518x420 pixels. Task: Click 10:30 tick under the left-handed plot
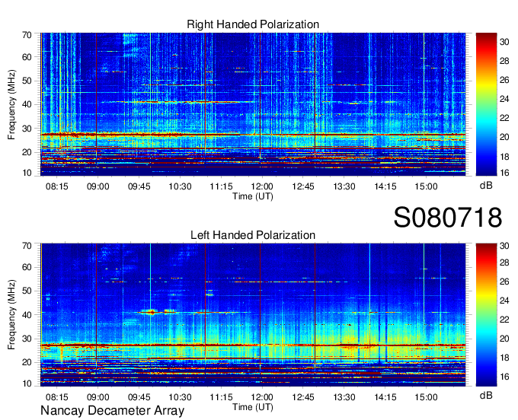click(x=180, y=397)
